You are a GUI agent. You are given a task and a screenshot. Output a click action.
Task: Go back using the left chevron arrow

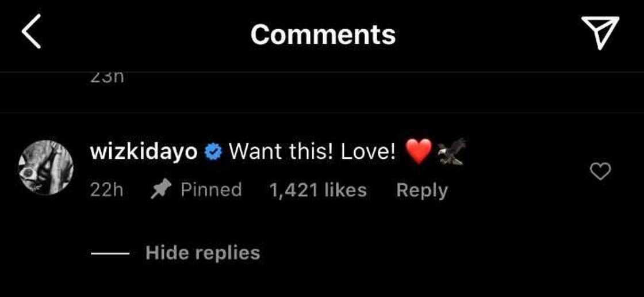click(32, 31)
